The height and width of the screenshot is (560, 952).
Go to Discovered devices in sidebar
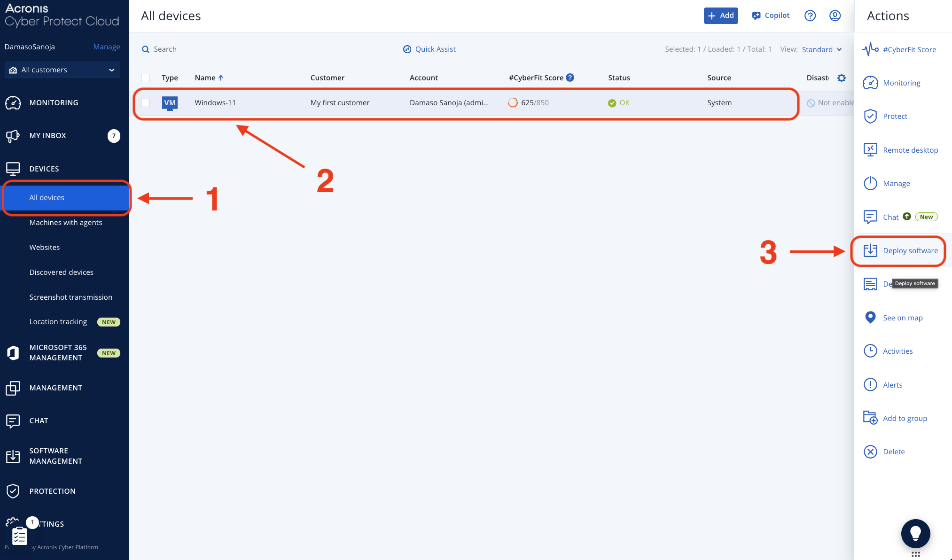62,272
